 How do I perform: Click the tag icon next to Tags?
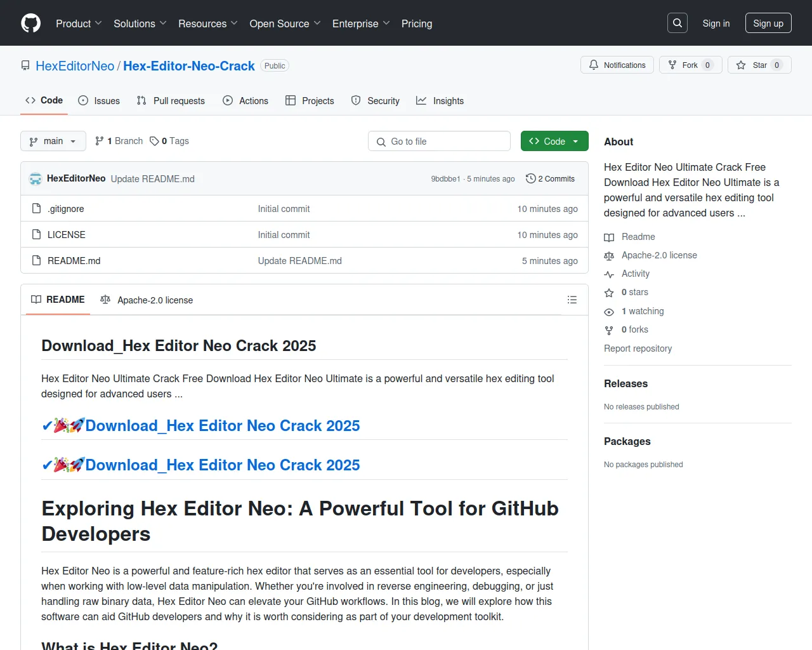(x=154, y=141)
